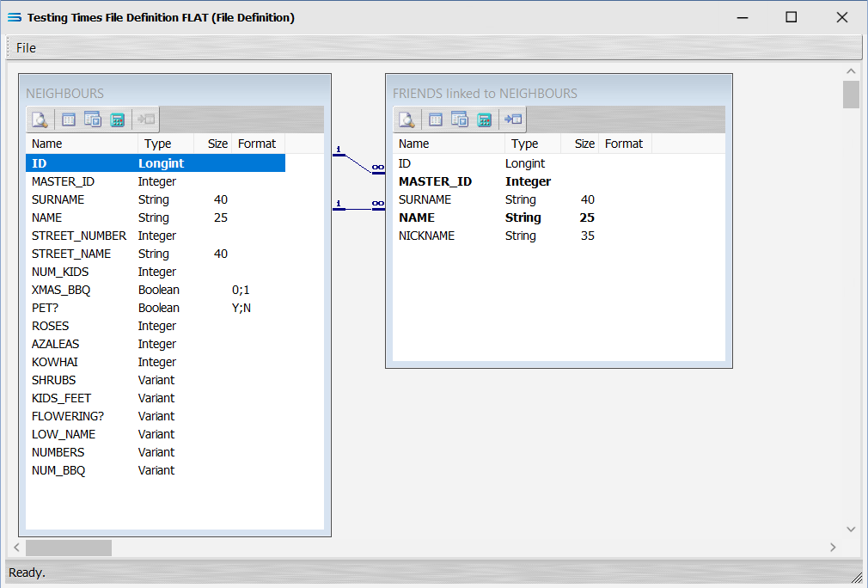The width and height of the screenshot is (868, 588).
Task: Click the horizontal scrollbar left arrow
Action: click(x=16, y=548)
